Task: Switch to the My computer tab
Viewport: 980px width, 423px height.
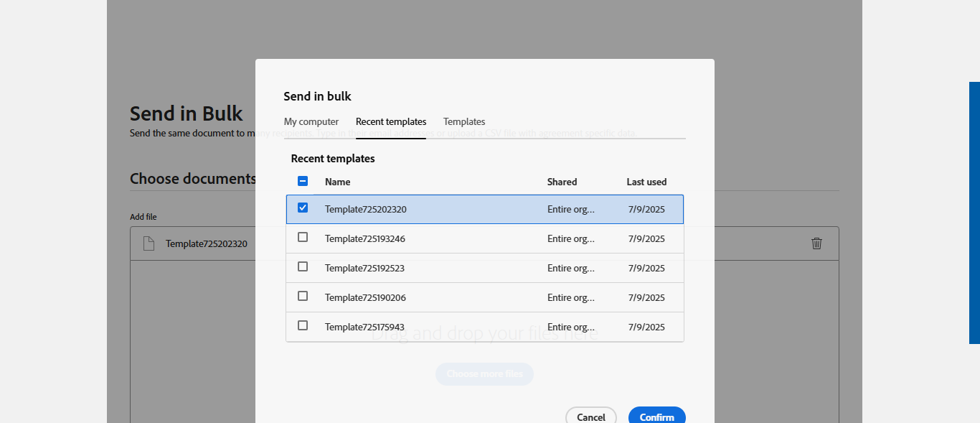Action: pos(311,122)
